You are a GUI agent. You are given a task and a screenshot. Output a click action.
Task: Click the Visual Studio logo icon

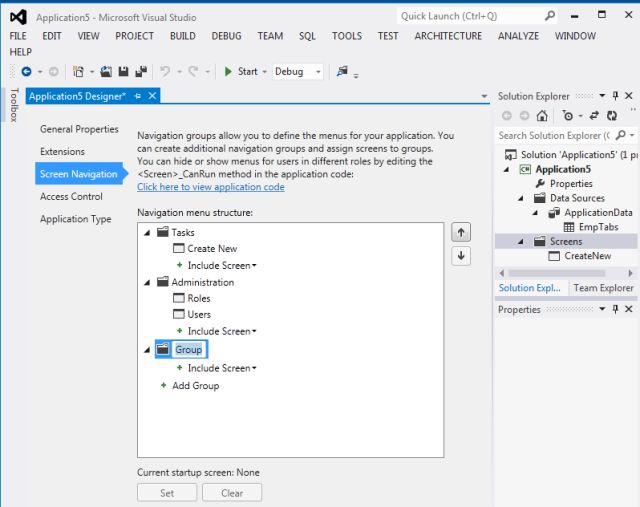[18, 17]
